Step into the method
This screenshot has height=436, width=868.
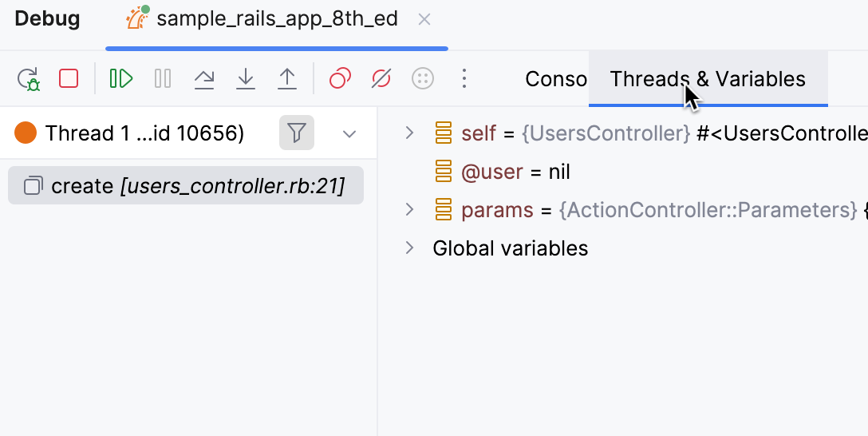coord(246,78)
